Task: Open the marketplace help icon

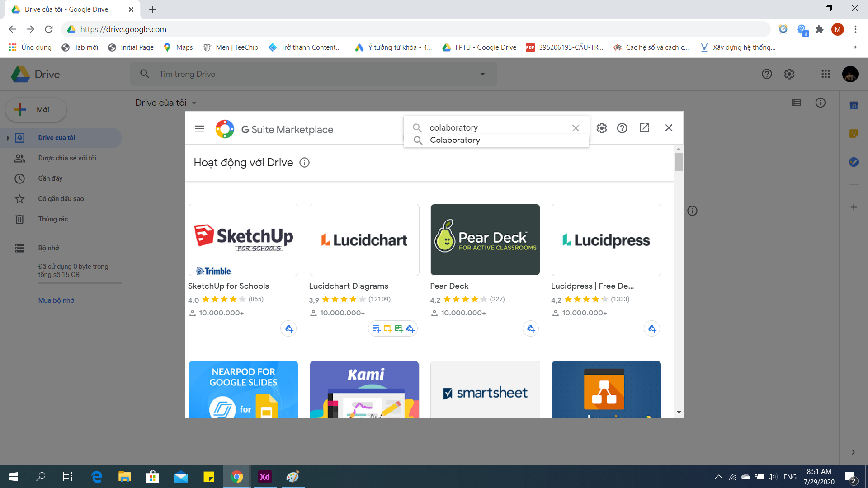Action: click(622, 128)
